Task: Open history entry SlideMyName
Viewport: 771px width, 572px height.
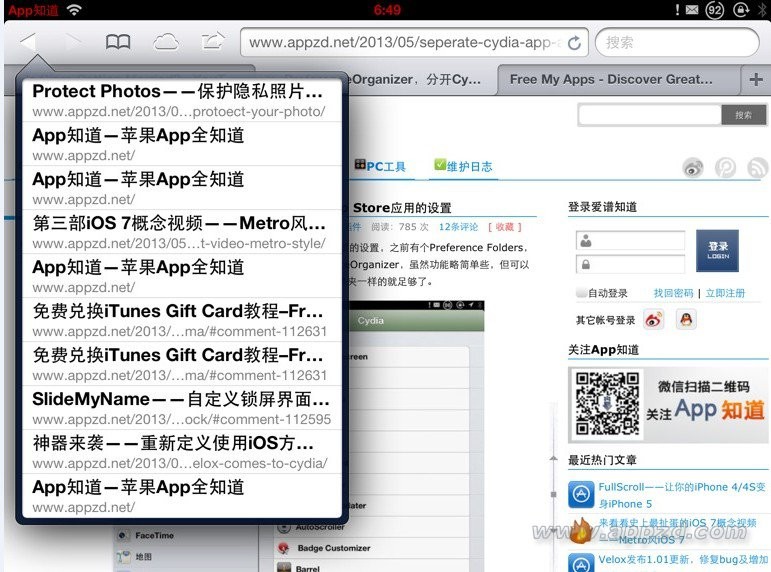Action: (182, 408)
